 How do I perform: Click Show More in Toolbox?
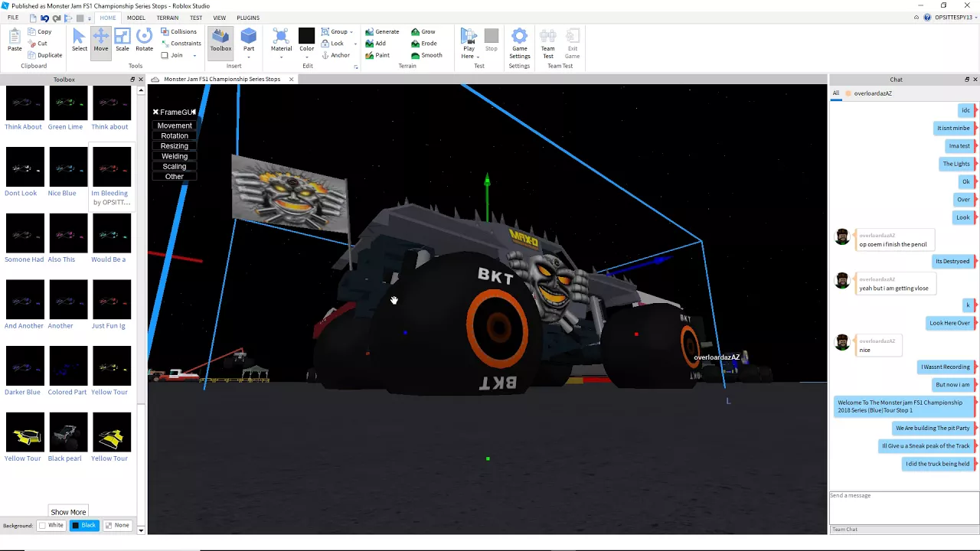[68, 512]
